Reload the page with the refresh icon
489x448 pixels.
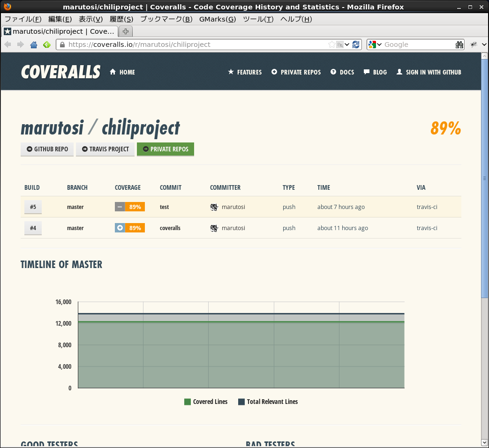[356, 45]
